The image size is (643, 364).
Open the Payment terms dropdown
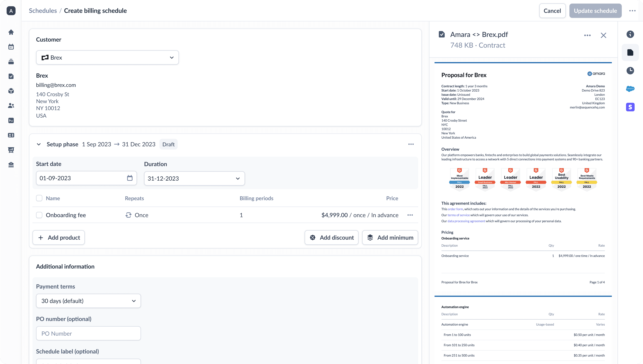pyautogui.click(x=88, y=301)
